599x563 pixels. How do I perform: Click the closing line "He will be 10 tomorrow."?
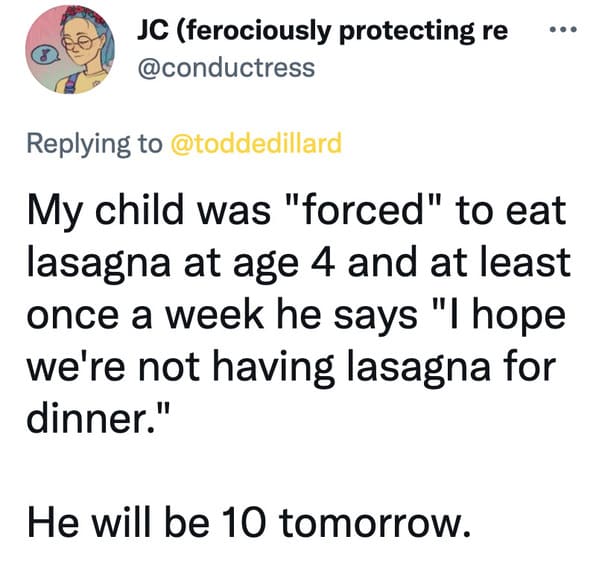tap(249, 523)
